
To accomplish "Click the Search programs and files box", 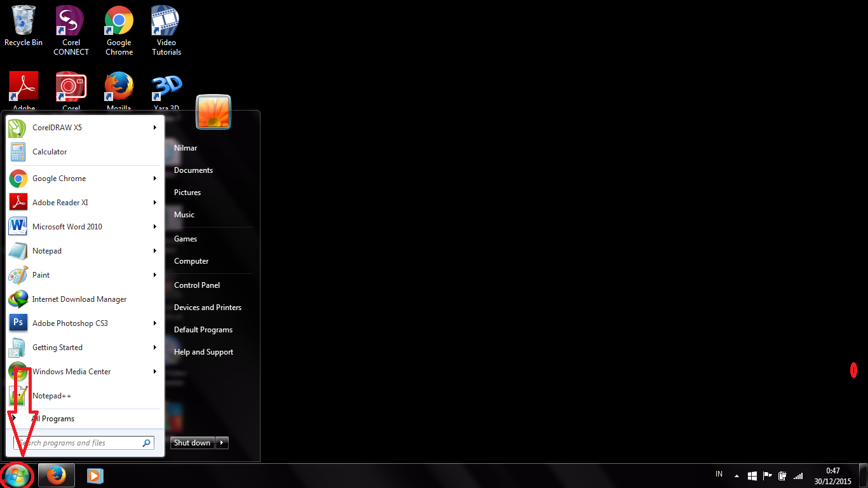I will pos(83,443).
